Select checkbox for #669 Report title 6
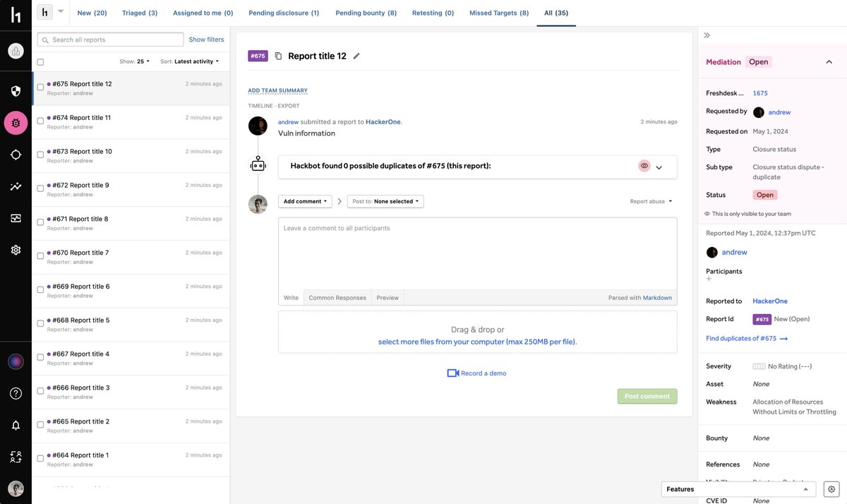Screen dimensions: 847x504 40,290
